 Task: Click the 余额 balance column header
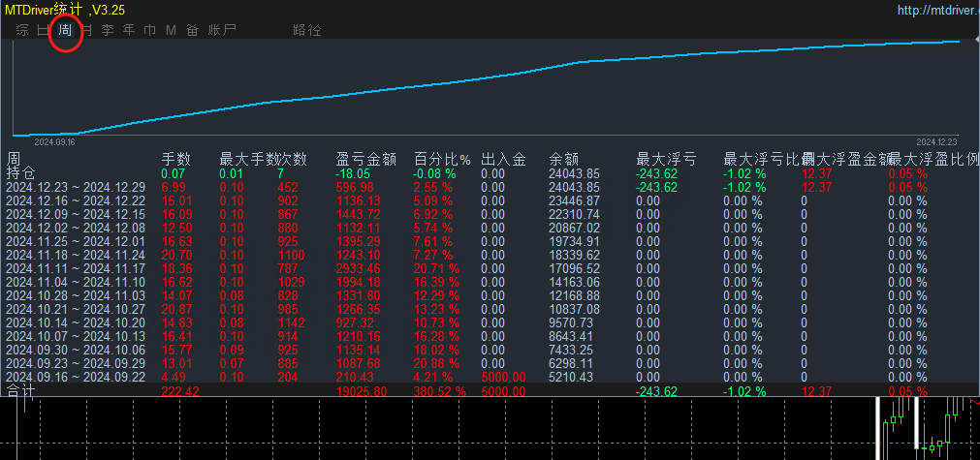click(563, 160)
